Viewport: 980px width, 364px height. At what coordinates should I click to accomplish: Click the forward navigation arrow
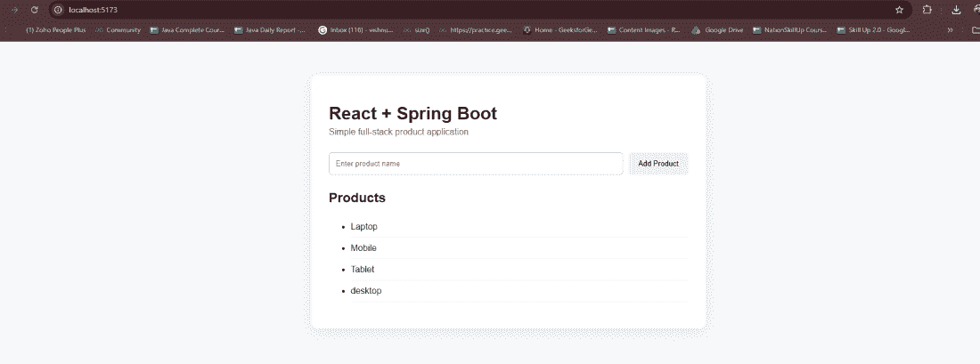[14, 10]
